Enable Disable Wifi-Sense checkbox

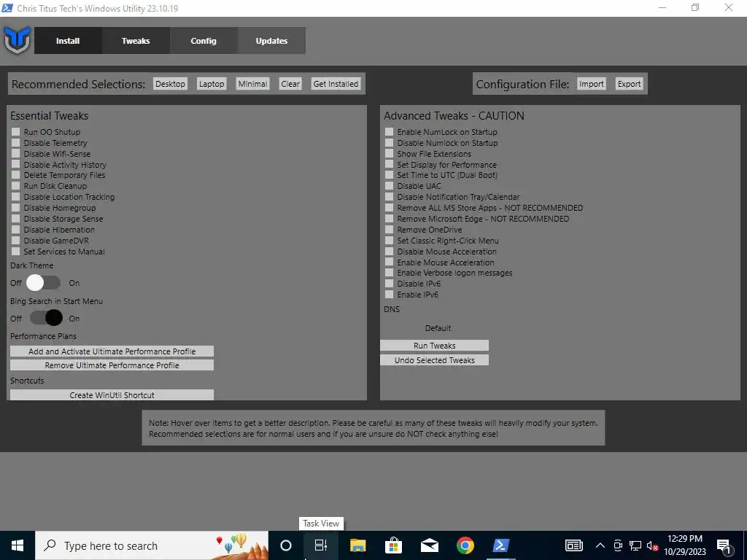[x=16, y=153]
